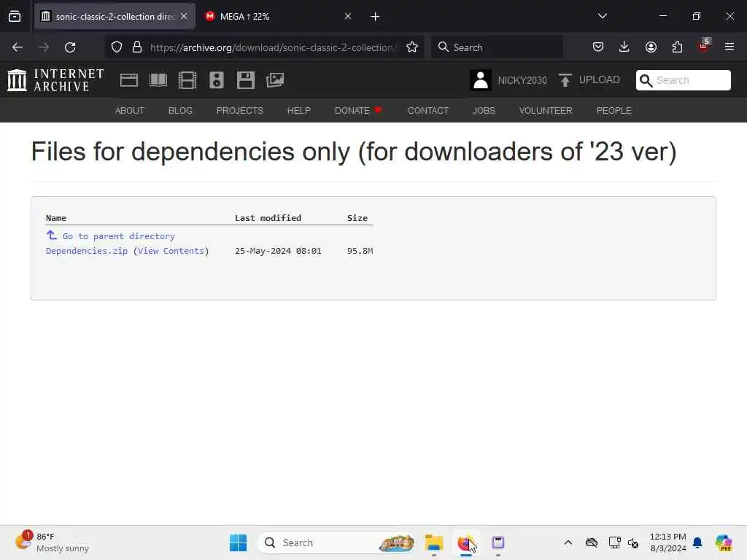747x560 pixels.
Task: Bookmark this page with the star
Action: tap(412, 47)
